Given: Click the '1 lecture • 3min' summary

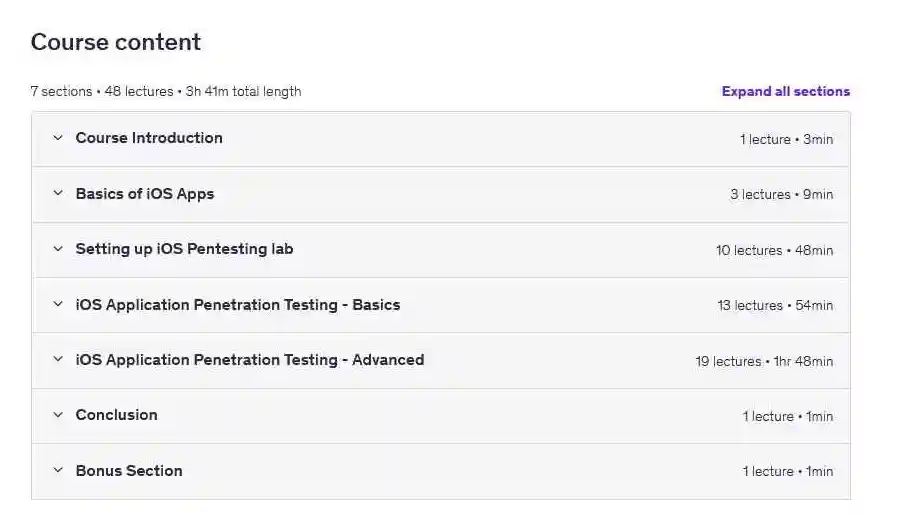Looking at the screenshot, I should pos(786,139).
